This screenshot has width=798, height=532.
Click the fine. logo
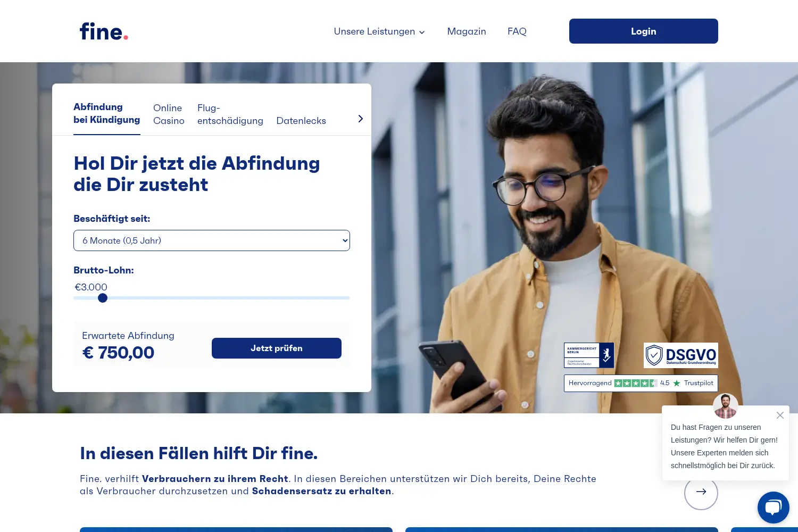coord(104,31)
